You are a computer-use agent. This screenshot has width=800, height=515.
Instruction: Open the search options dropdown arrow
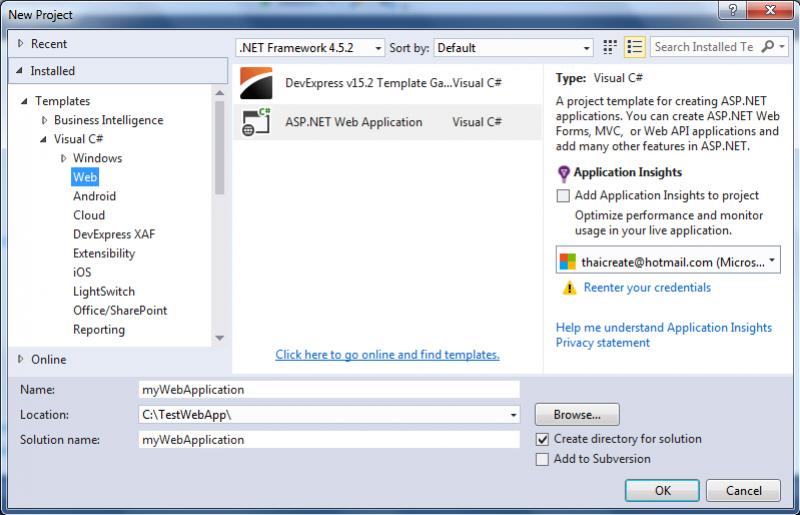(x=782, y=47)
